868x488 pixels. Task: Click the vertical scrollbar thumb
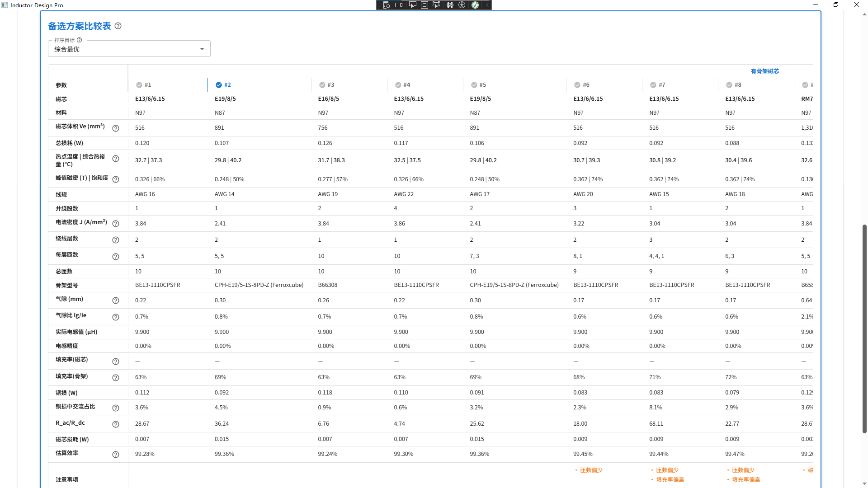pos(864,329)
